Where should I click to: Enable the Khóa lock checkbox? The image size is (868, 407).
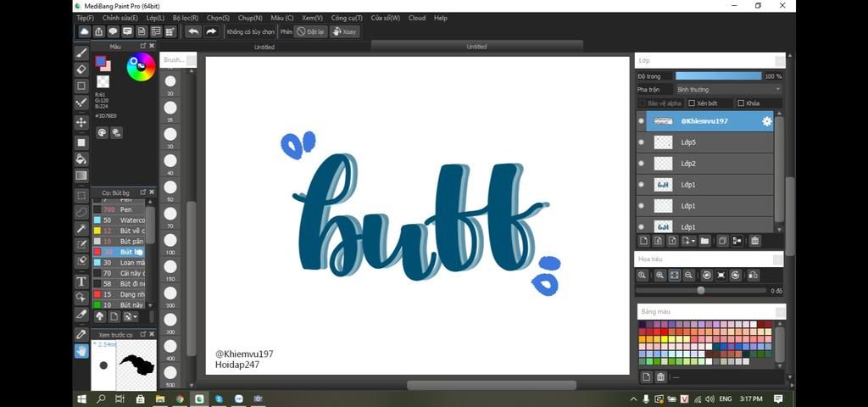pyautogui.click(x=741, y=103)
